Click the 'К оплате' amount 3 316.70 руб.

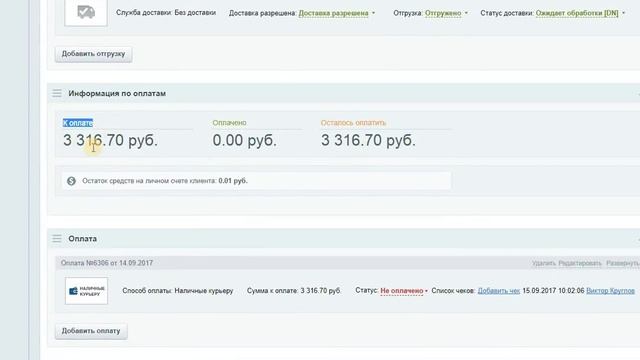coord(110,140)
